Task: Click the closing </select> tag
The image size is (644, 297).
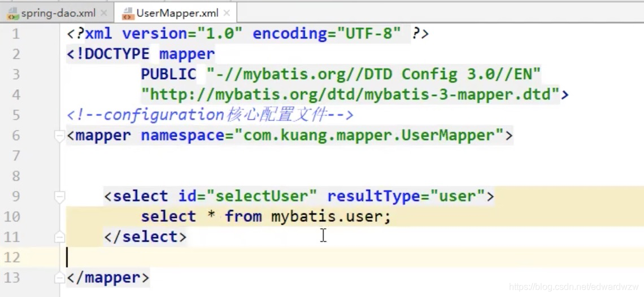Action: pos(145,237)
